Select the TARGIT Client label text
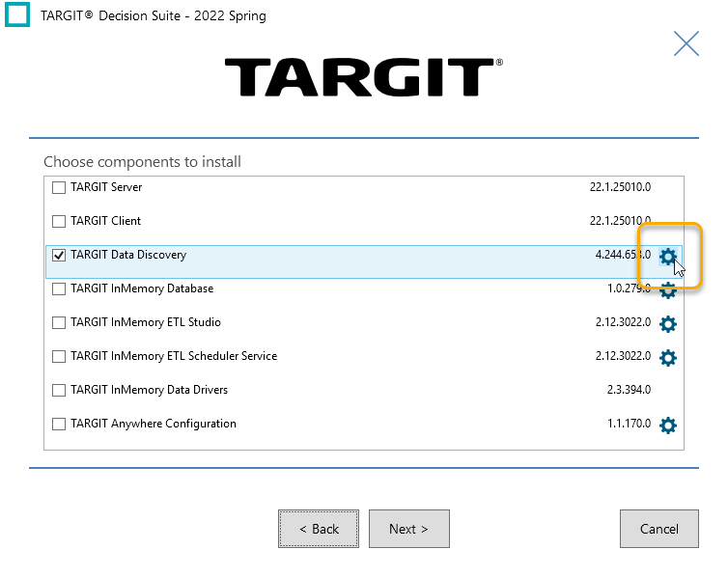Viewport: 728px width, 577px height. [106, 221]
